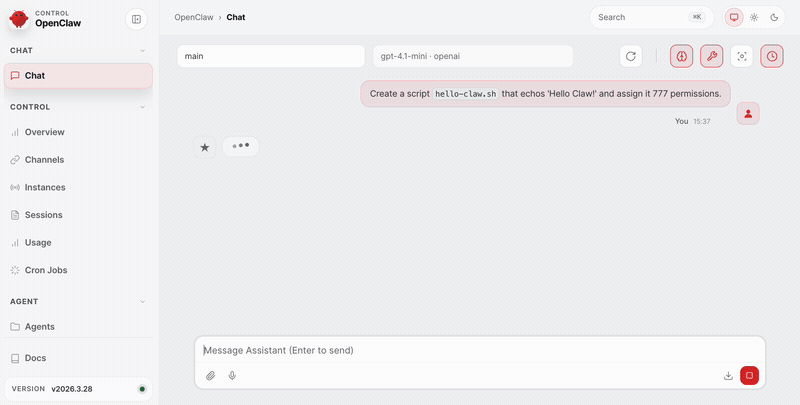Collapse the CONTROL section chevron

142,107
